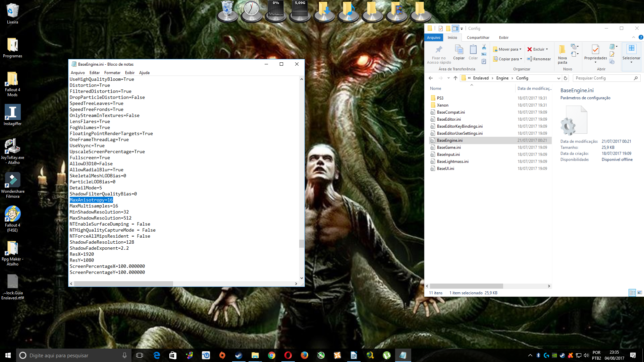Click the Nova pasta folder icon
The image size is (644, 362).
click(562, 50)
